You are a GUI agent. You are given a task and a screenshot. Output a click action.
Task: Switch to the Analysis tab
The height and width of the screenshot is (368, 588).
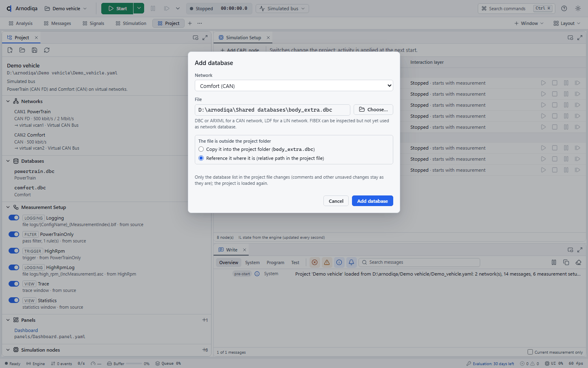coord(20,23)
